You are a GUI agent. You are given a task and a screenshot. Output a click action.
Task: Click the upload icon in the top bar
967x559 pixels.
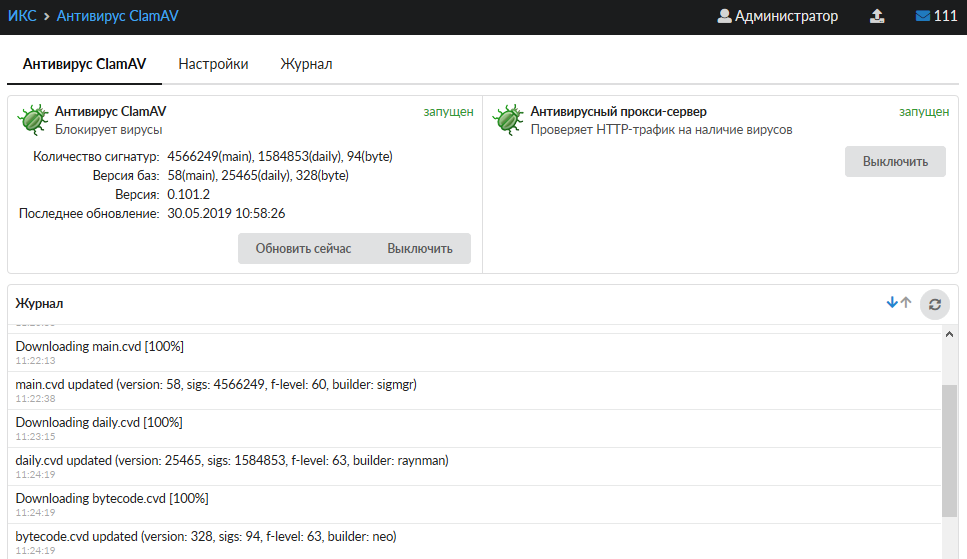877,16
